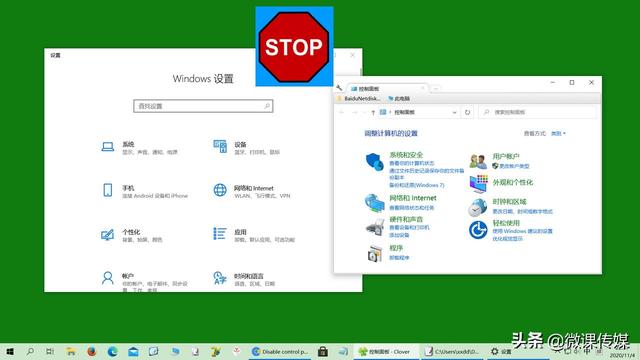Click 用户帐户 people icon in Control Panel
The width and height of the screenshot is (640, 360).
tap(478, 162)
